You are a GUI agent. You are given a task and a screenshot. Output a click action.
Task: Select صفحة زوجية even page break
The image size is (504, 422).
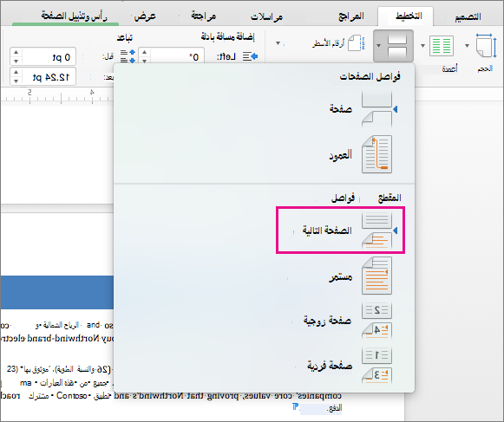349,321
